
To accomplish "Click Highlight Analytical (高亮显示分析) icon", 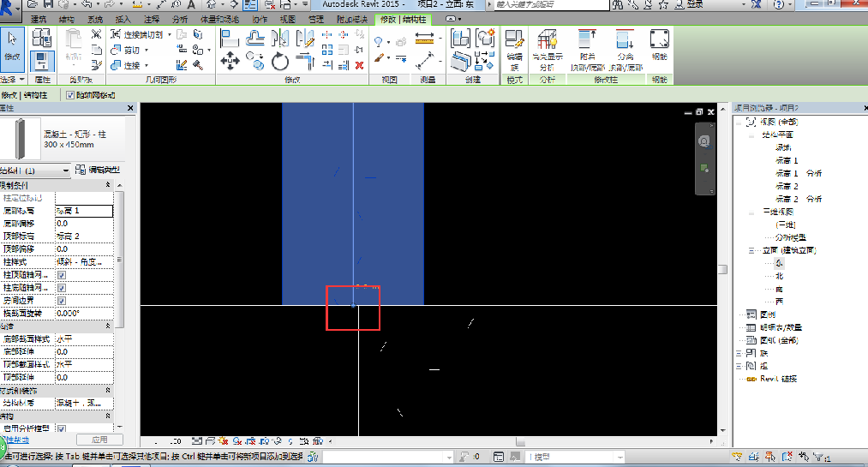I will click(547, 50).
